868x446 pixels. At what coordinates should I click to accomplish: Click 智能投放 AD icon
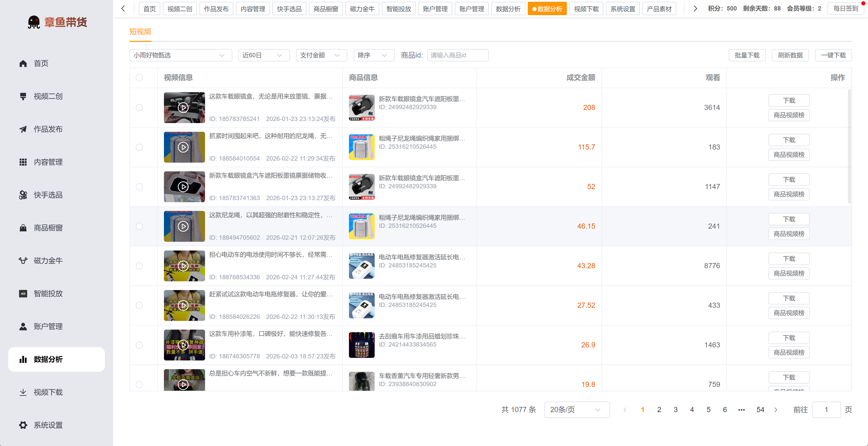click(23, 294)
